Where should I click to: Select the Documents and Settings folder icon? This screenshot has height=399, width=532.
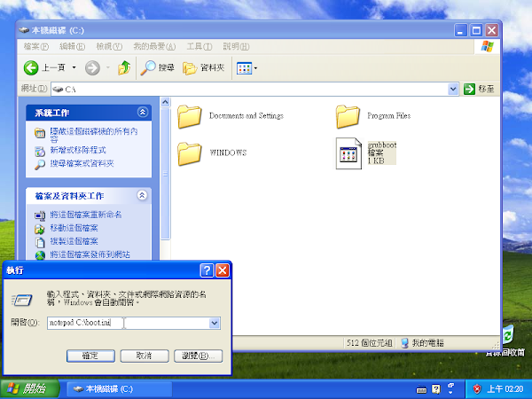[190, 116]
